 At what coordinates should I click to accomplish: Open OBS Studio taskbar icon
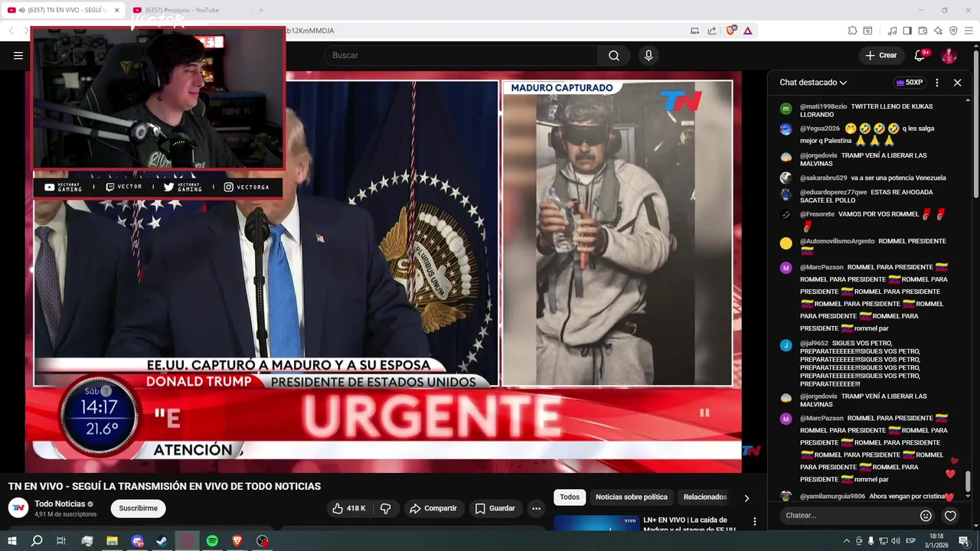[263, 541]
